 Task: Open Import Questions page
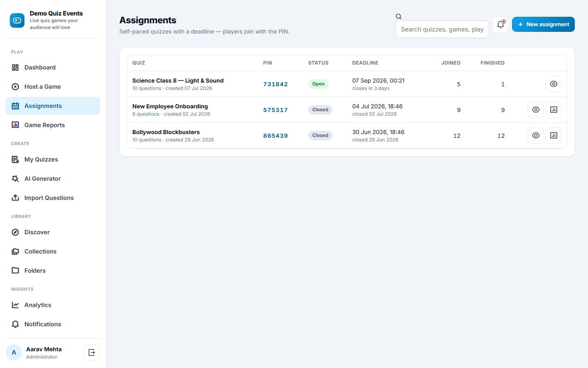click(x=53, y=198)
